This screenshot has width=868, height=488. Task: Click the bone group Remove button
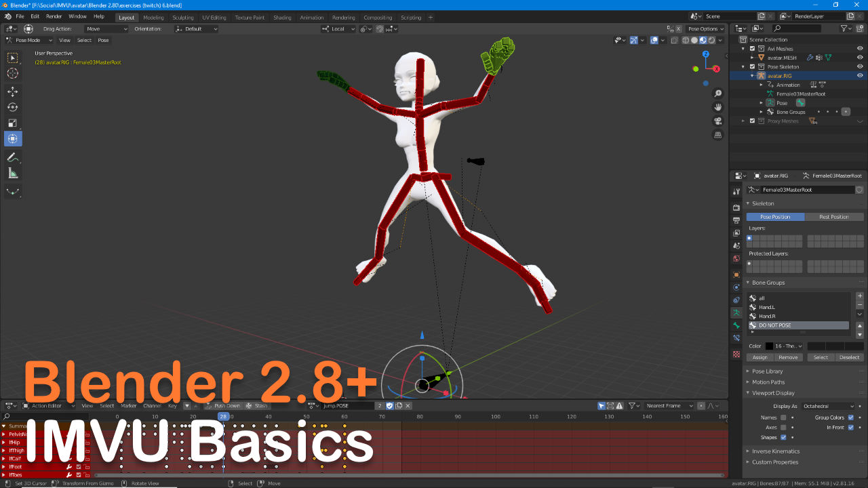tap(788, 357)
